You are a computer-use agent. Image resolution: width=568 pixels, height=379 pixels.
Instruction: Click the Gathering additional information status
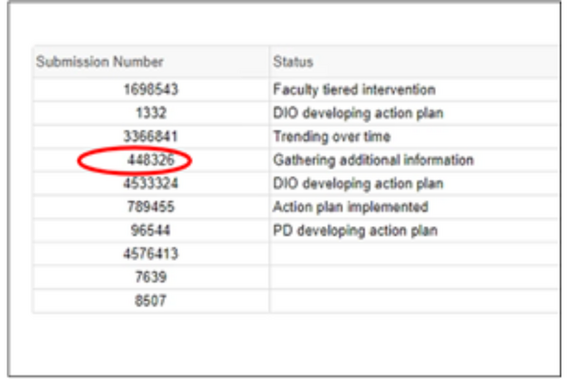click(x=373, y=160)
